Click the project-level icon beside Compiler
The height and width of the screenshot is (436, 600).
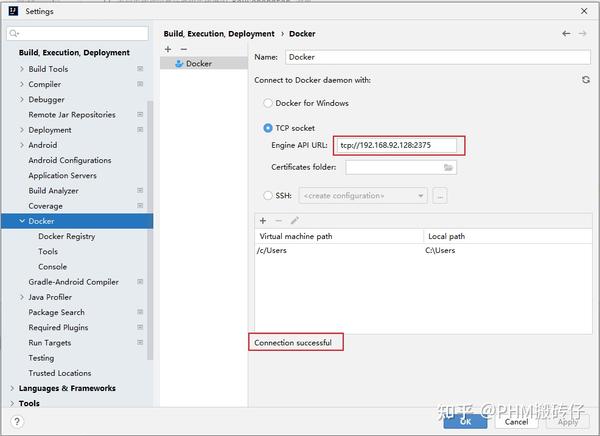click(140, 84)
